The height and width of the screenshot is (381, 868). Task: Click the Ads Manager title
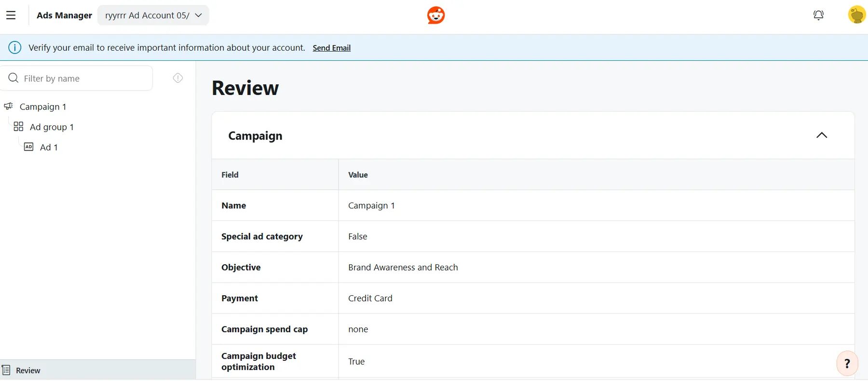click(64, 15)
